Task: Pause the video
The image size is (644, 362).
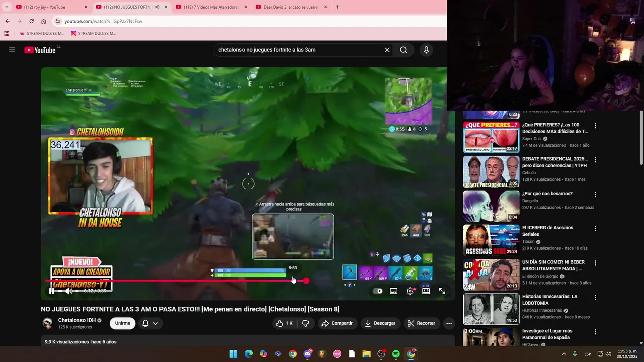Action: coord(52,291)
